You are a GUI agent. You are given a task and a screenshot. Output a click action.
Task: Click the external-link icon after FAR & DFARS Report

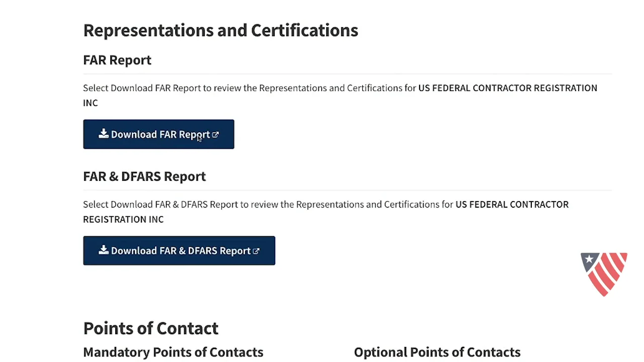click(x=256, y=251)
